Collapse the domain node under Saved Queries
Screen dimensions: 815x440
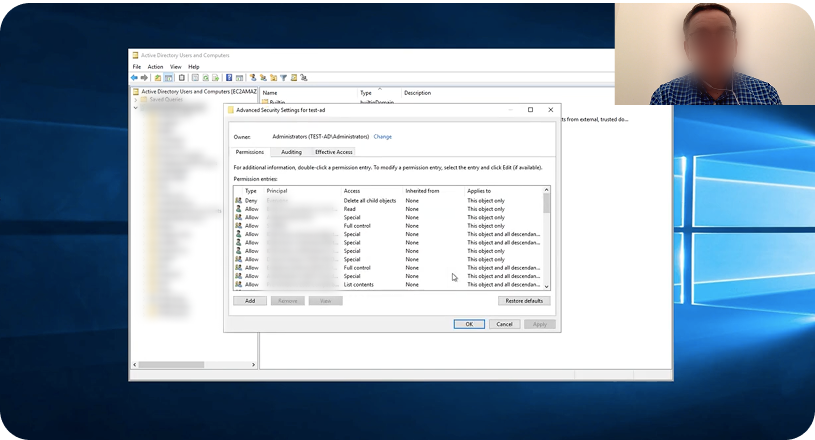[136, 108]
